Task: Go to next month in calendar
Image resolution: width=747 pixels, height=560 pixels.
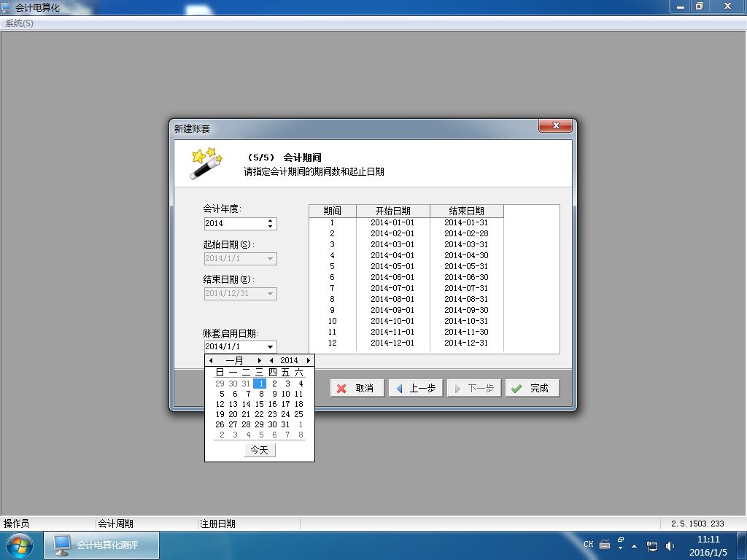Action: 259,360
